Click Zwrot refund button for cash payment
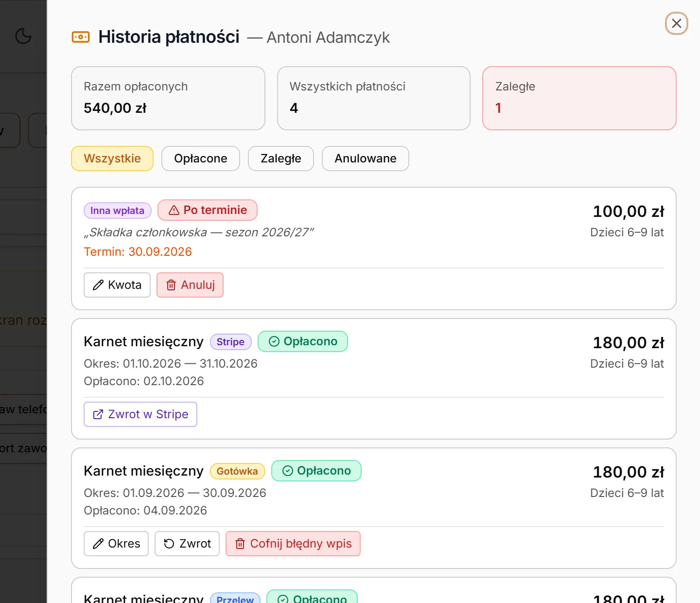The height and width of the screenshot is (603, 700). (x=187, y=544)
